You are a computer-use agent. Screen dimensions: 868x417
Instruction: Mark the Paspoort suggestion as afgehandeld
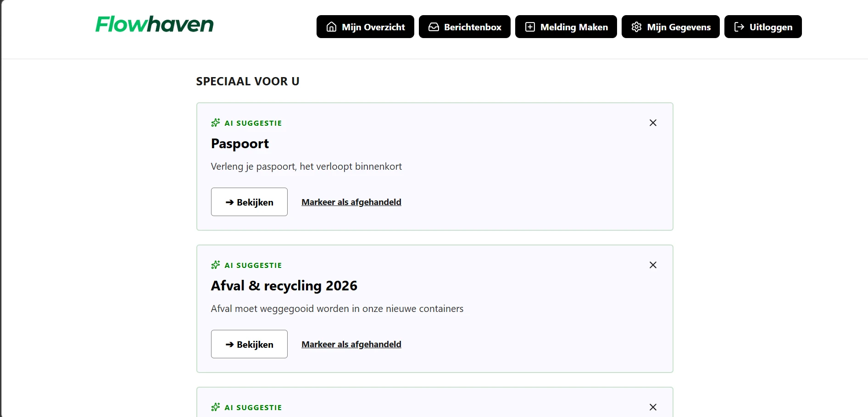351,202
